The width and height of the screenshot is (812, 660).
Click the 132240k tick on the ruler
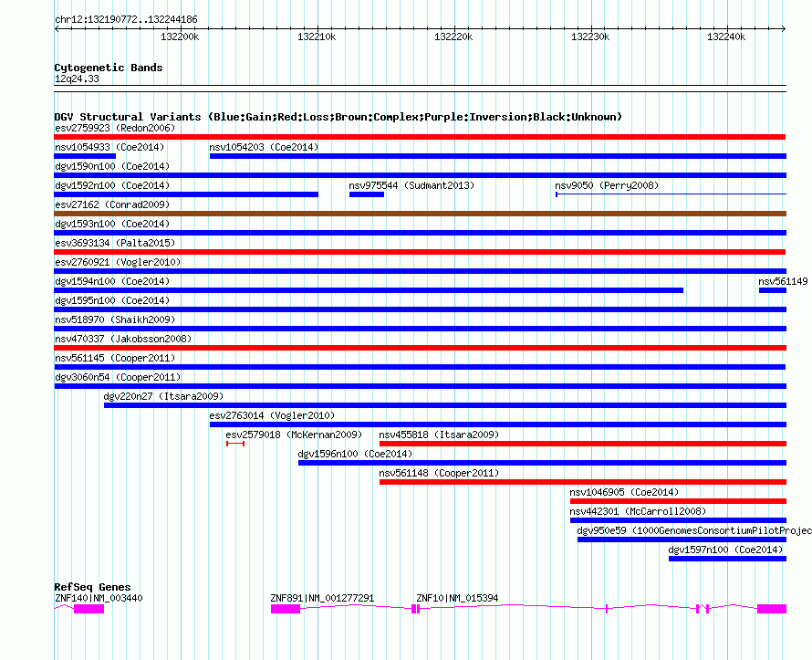(726, 37)
